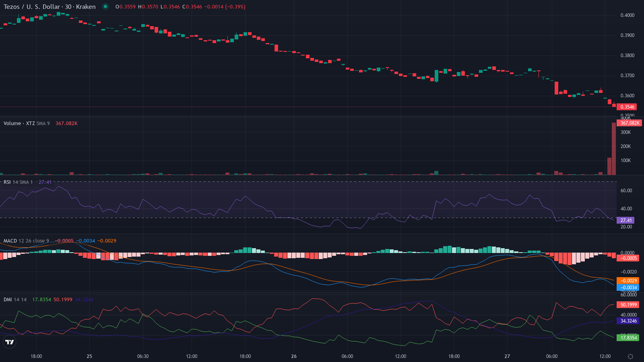Click the 25 date label on time axis

pyautogui.click(x=89, y=356)
